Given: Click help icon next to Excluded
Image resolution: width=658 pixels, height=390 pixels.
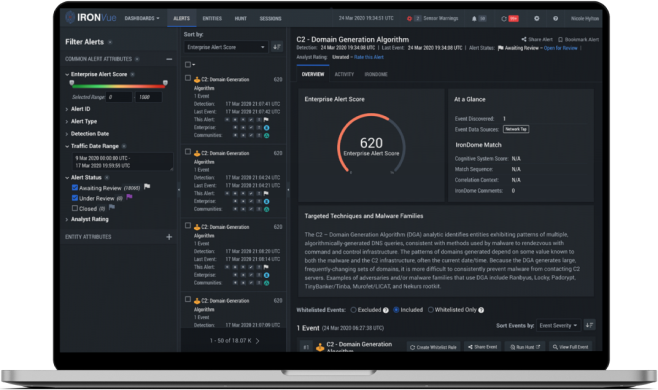Looking at the screenshot, I should tap(385, 310).
